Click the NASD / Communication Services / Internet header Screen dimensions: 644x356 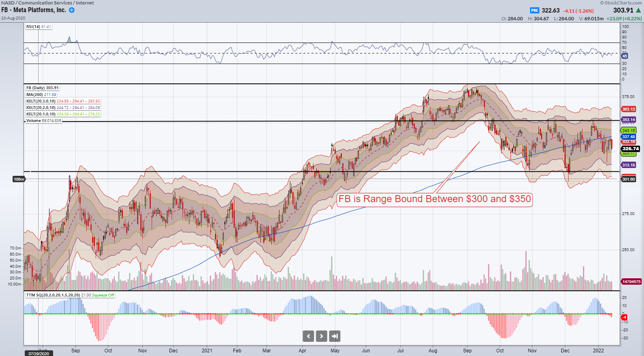[x=47, y=3]
